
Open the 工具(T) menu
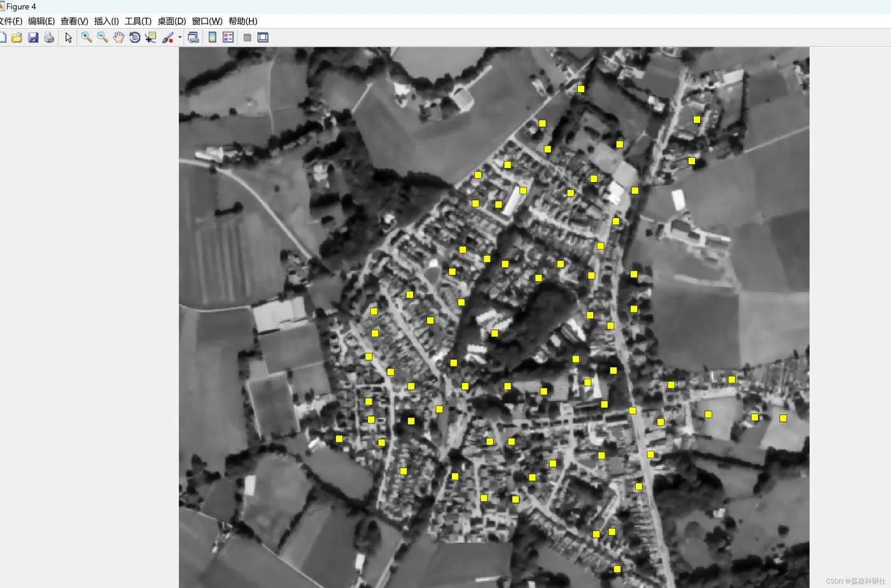138,21
